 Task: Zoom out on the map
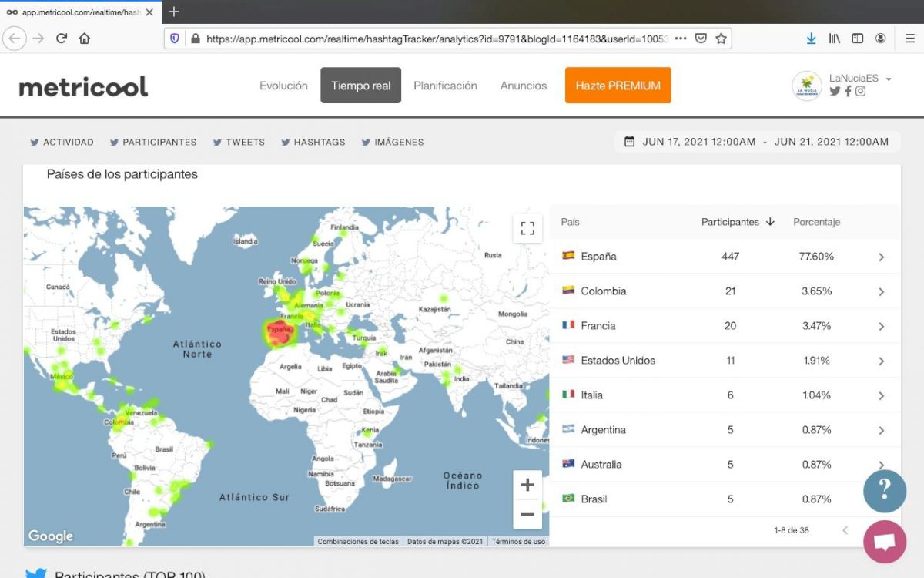tap(527, 514)
